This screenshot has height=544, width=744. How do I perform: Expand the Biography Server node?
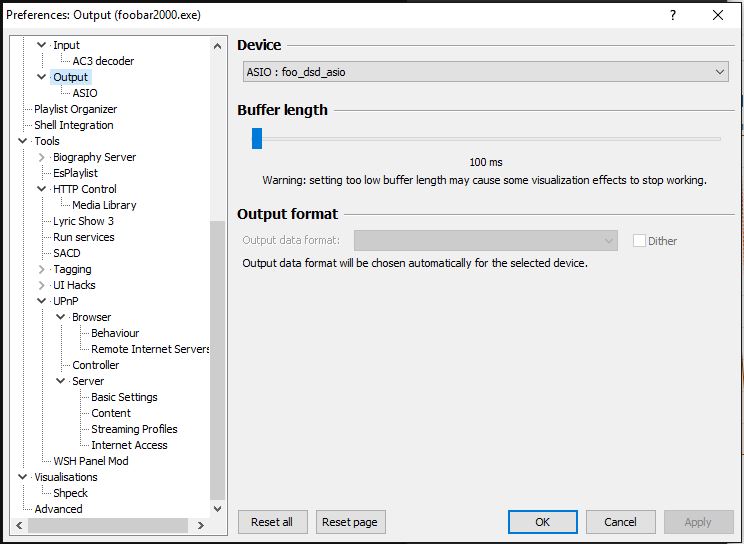click(x=41, y=157)
